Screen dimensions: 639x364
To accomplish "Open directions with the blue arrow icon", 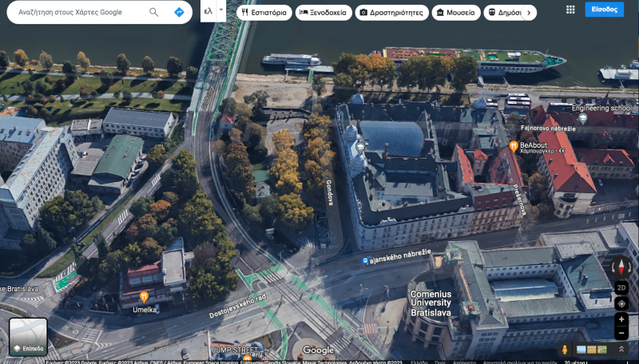I will point(179,12).
